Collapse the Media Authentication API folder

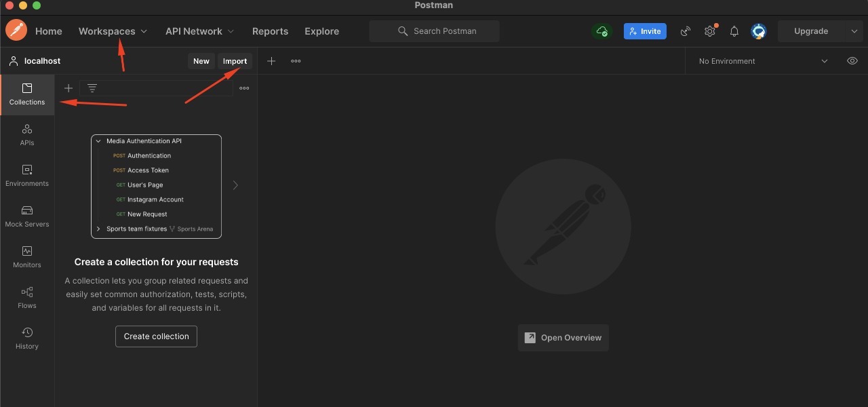pyautogui.click(x=98, y=141)
